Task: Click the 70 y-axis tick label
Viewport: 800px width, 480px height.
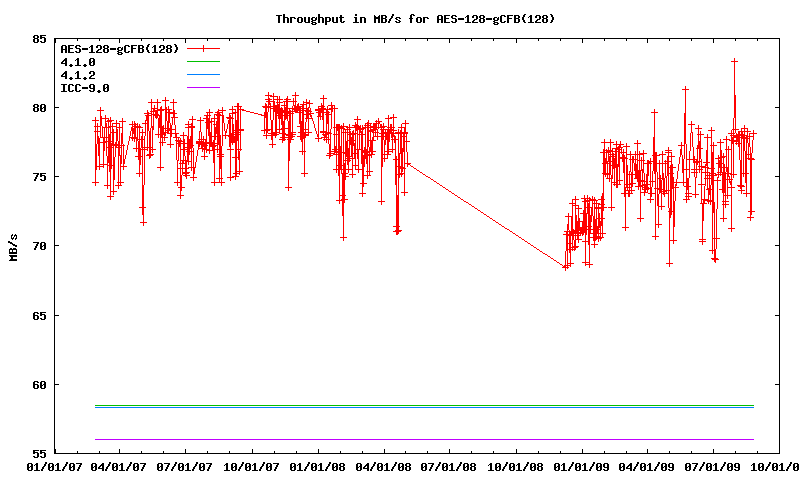Action: (x=39, y=246)
